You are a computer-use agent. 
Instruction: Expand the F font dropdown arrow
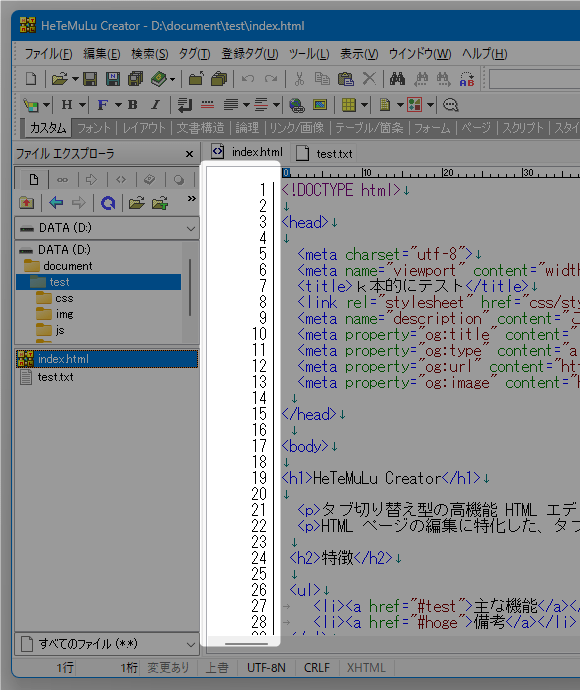click(x=118, y=105)
